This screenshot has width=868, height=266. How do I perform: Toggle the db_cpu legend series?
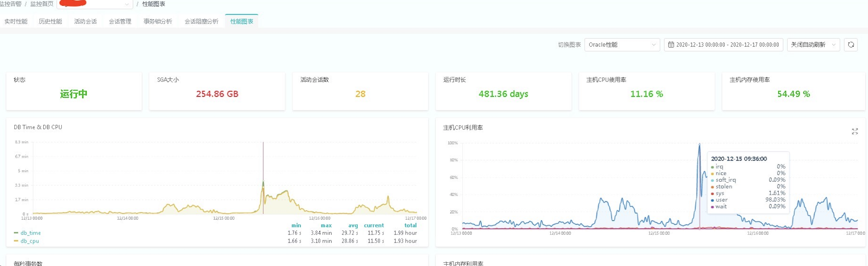tap(26, 241)
